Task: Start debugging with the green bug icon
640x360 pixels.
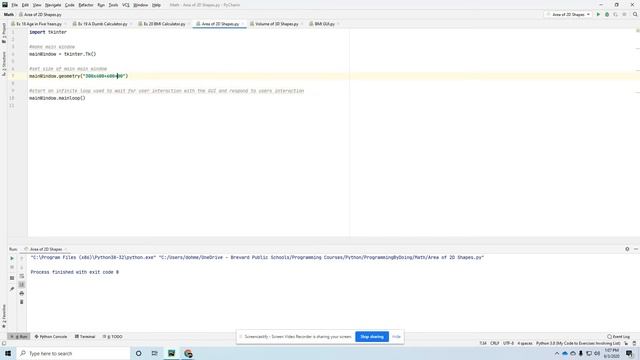Action: 607,14
